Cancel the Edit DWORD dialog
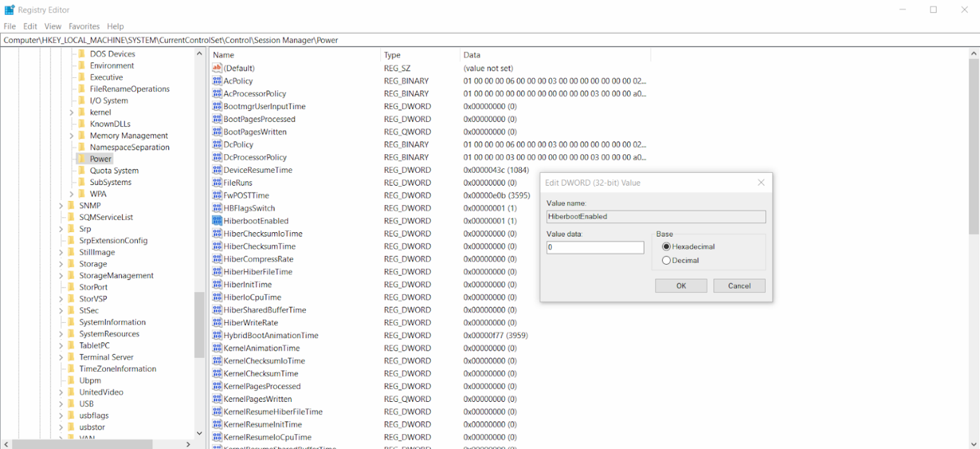980x449 pixels. [x=739, y=285]
